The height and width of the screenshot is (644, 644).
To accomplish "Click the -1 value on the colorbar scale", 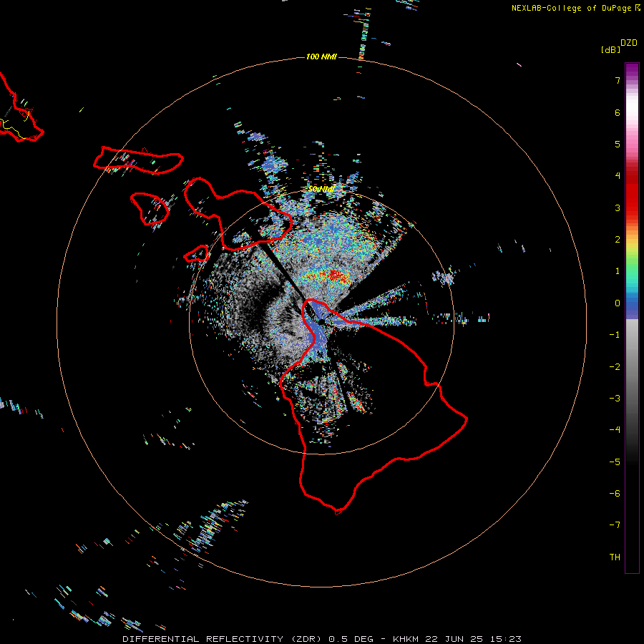I will pos(615,335).
